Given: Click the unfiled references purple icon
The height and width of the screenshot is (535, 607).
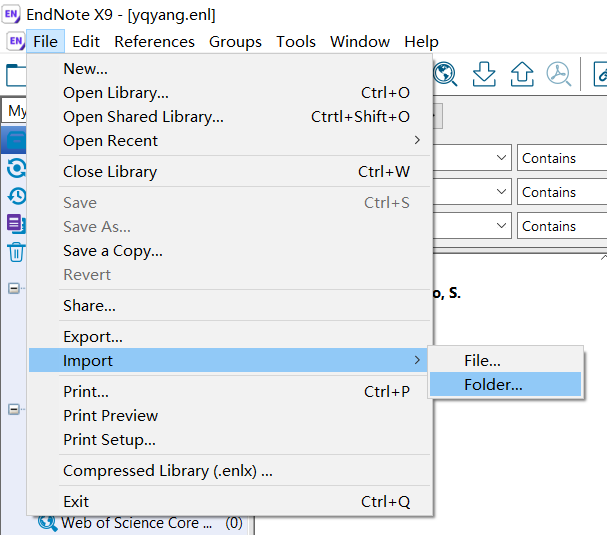Looking at the screenshot, I should click(16, 224).
